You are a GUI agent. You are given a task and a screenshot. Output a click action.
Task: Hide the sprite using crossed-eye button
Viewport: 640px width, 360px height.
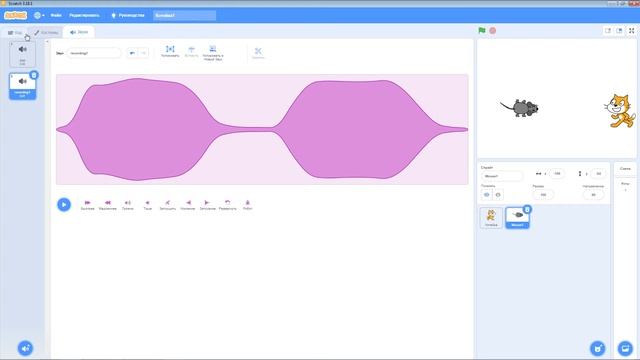click(x=498, y=195)
